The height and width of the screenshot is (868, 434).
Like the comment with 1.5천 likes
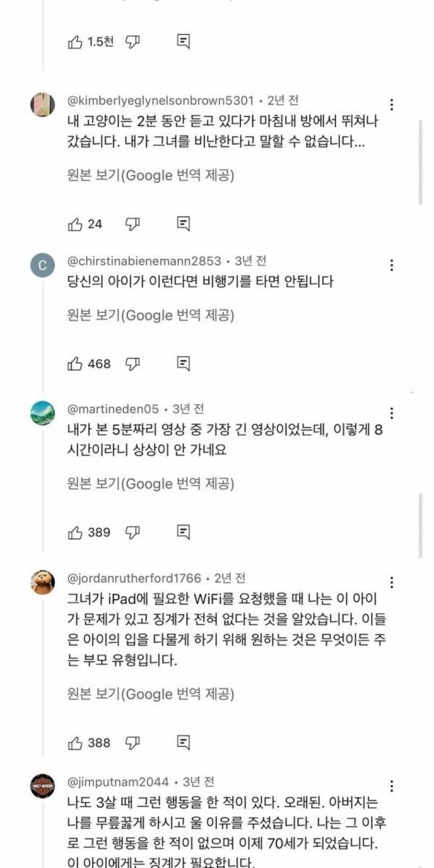(75, 42)
